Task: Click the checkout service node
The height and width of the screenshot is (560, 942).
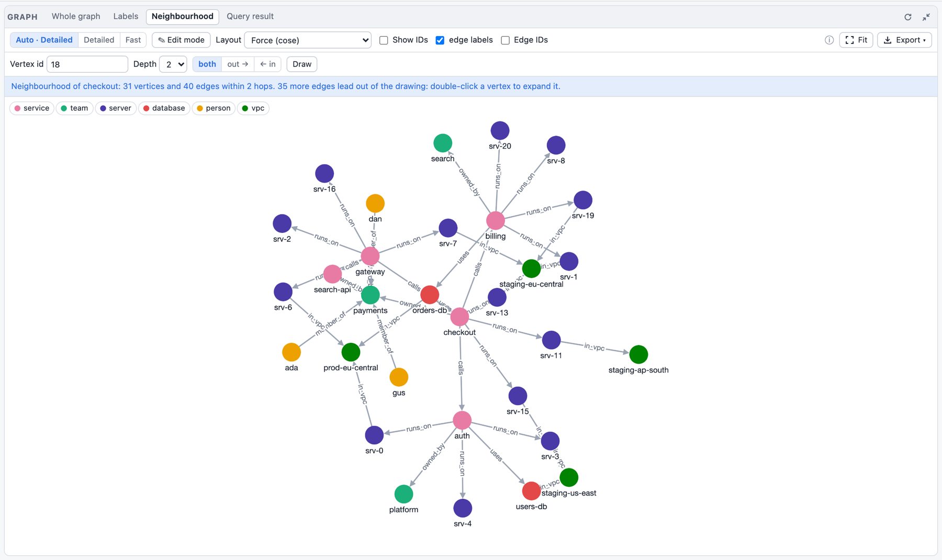Action: coord(459,317)
